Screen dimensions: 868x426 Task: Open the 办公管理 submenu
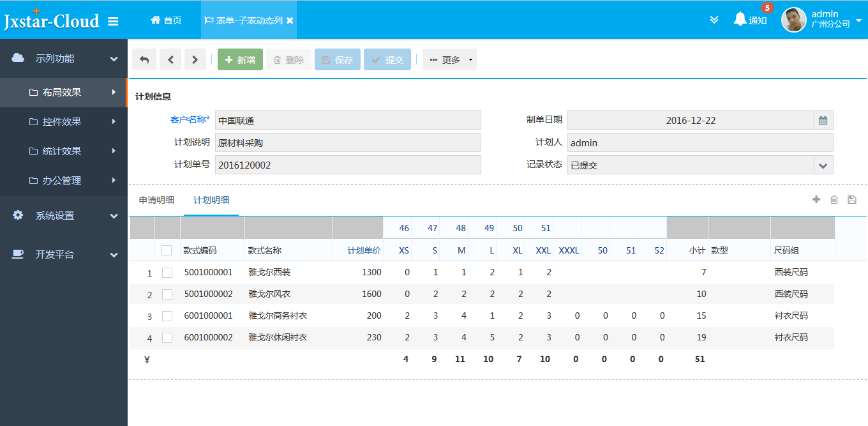click(x=64, y=180)
